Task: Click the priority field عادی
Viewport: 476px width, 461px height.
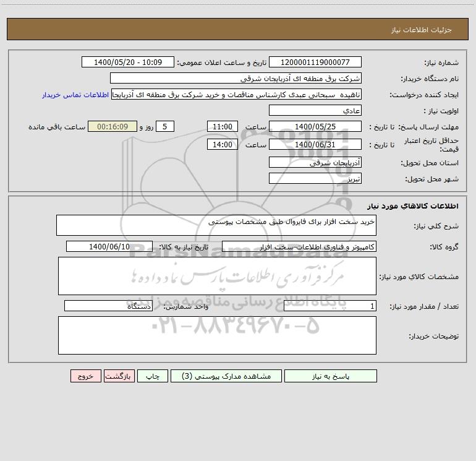Action: [315, 110]
